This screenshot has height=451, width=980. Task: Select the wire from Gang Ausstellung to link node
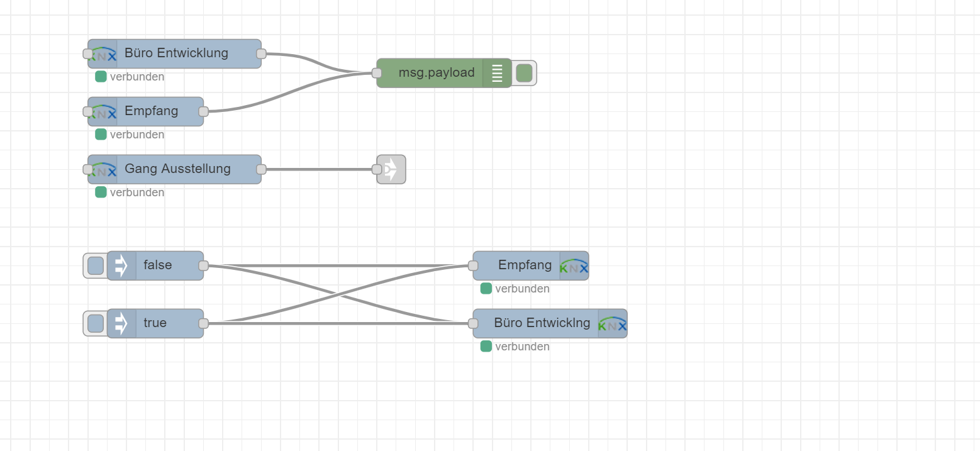(x=318, y=170)
